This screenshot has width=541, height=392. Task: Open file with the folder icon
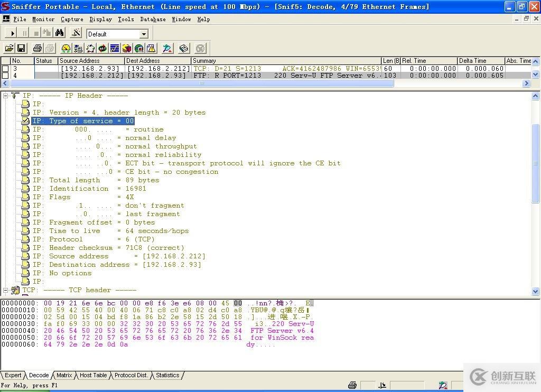(9, 48)
